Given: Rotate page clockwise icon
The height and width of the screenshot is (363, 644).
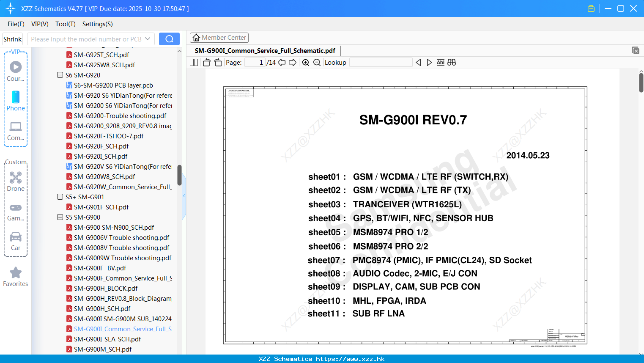Looking at the screenshot, I should [x=218, y=62].
